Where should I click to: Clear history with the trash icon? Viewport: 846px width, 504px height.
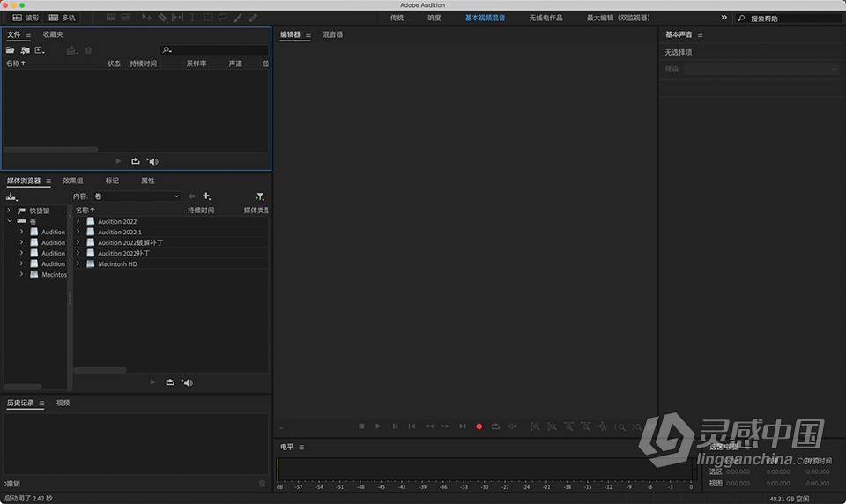tap(263, 484)
